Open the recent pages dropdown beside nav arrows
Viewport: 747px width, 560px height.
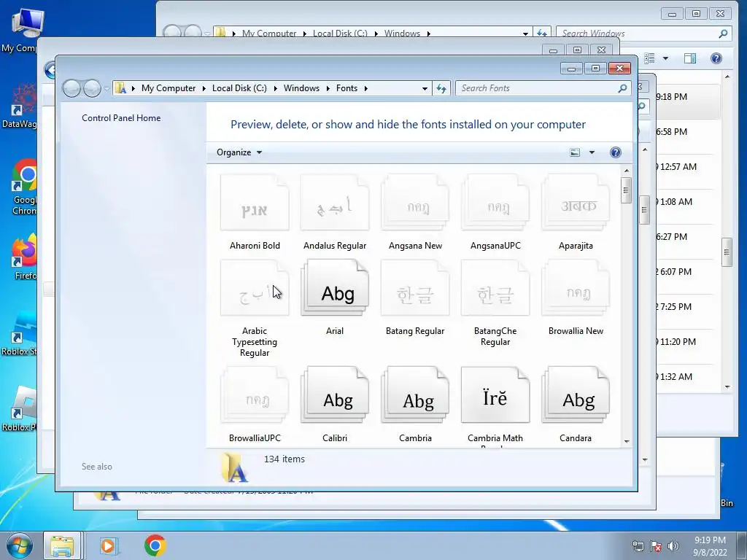click(107, 88)
